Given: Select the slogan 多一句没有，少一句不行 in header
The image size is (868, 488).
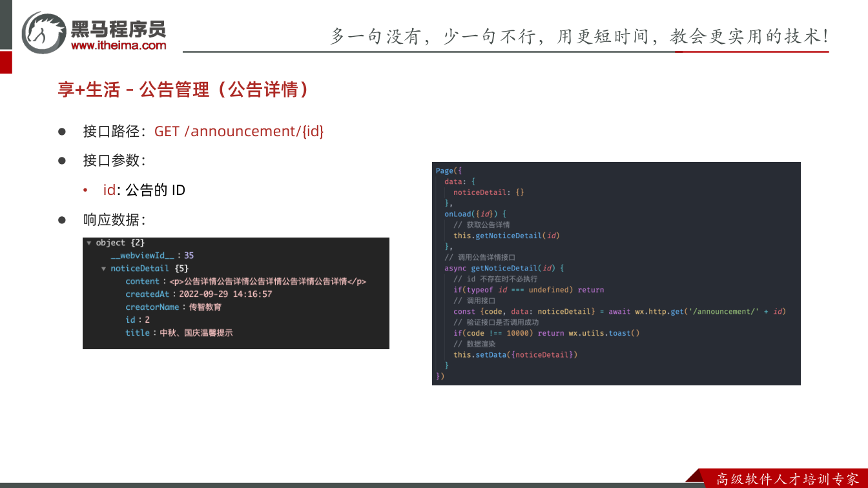Looking at the screenshot, I should (x=434, y=36).
